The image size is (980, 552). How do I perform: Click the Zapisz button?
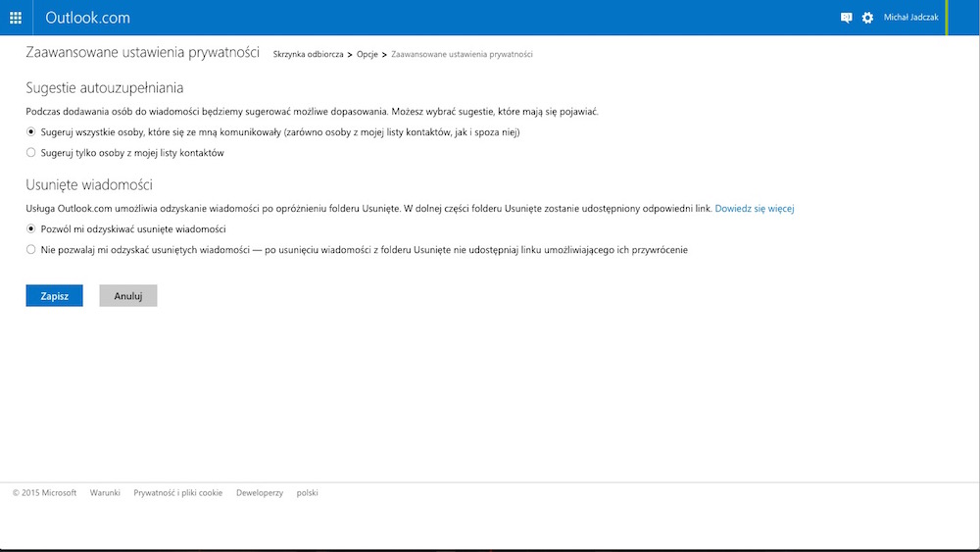pos(54,296)
